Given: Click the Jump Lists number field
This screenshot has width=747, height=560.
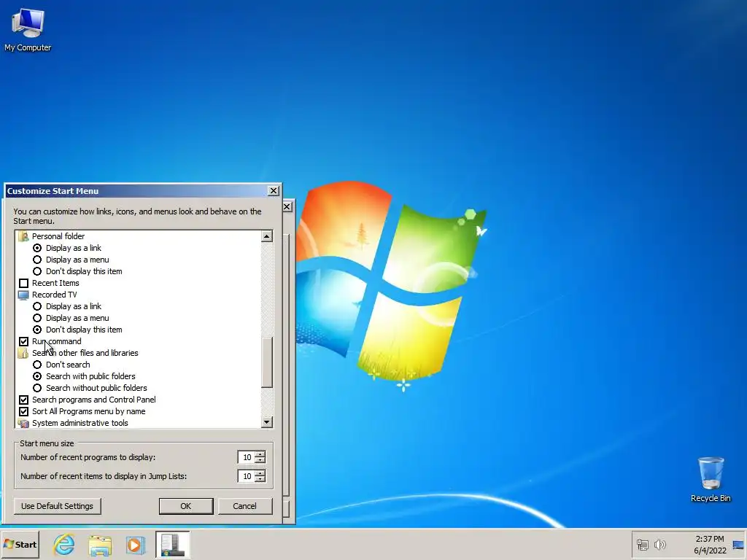Looking at the screenshot, I should pyautogui.click(x=247, y=476).
